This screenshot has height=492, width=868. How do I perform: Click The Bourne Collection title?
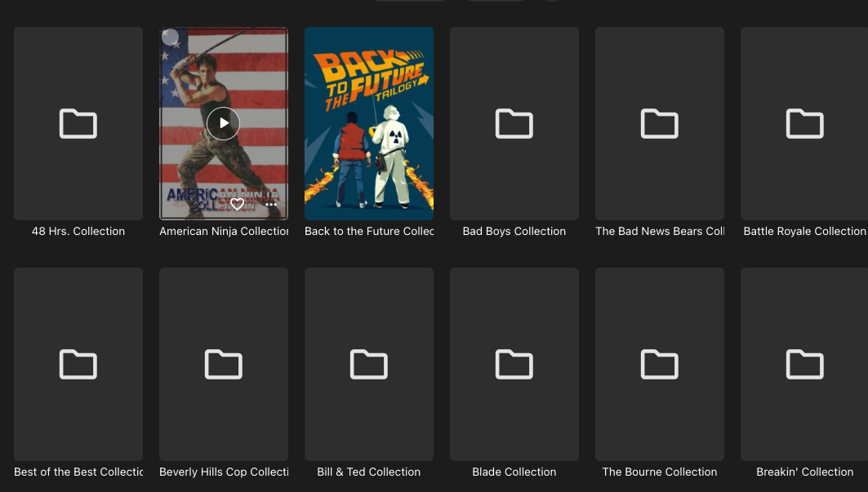[x=659, y=472]
